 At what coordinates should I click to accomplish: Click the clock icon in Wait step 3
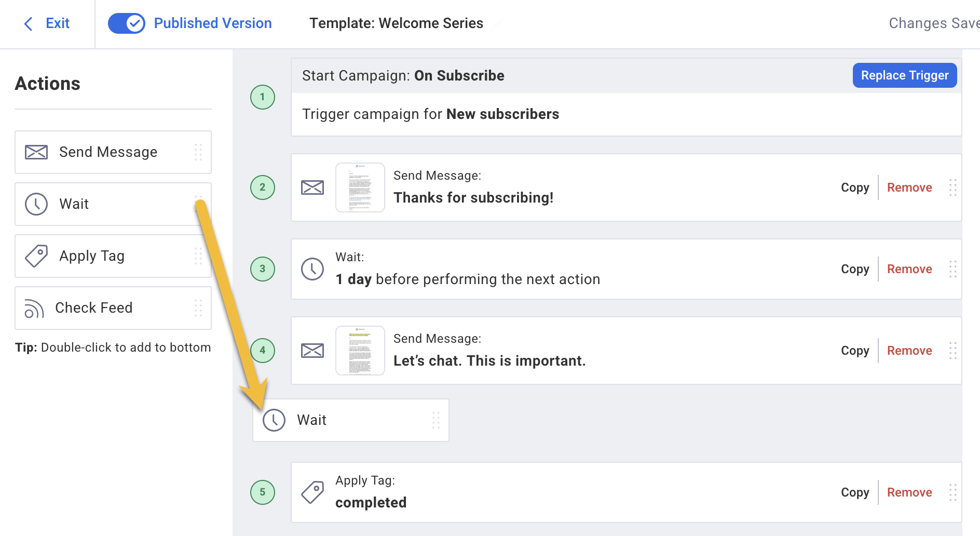(312, 269)
